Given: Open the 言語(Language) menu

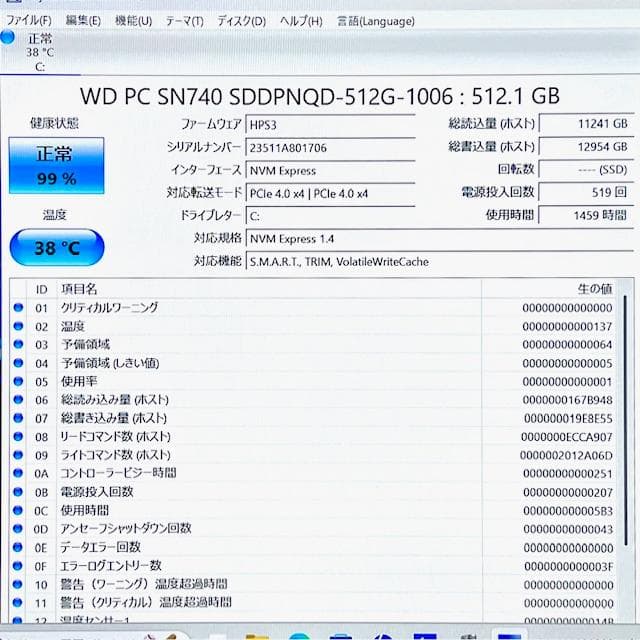Looking at the screenshot, I should [x=376, y=21].
